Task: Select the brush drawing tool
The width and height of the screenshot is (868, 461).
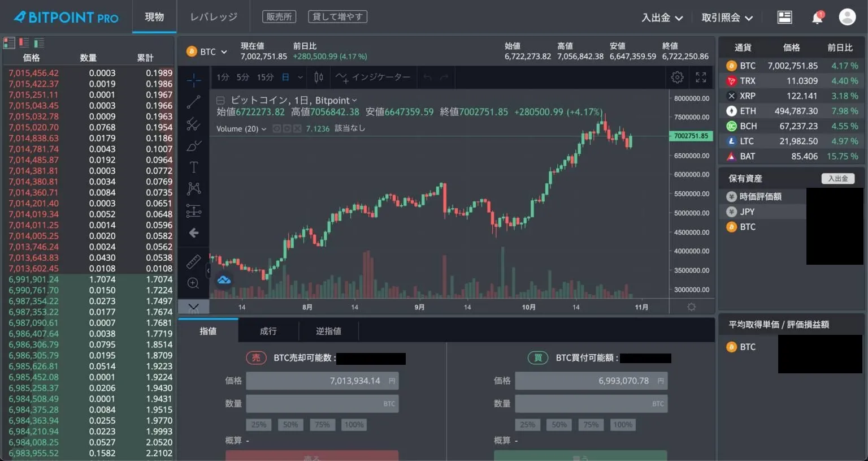Action: tap(193, 145)
